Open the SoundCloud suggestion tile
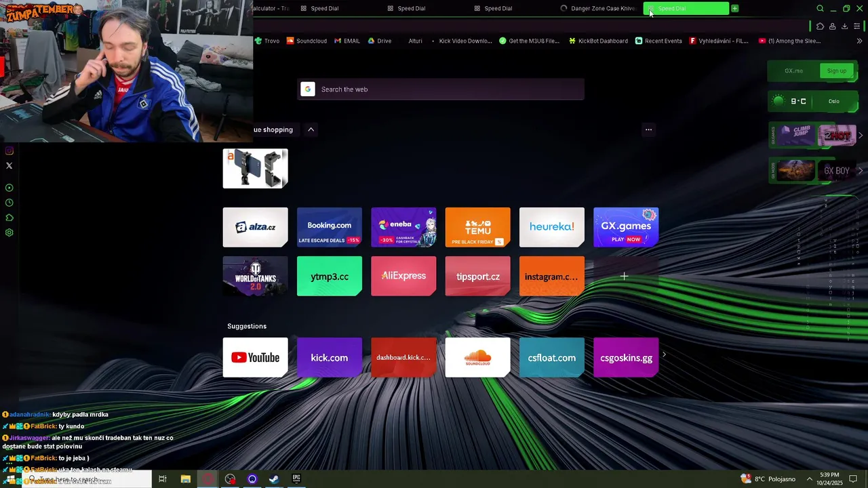This screenshot has width=868, height=488. click(x=477, y=357)
